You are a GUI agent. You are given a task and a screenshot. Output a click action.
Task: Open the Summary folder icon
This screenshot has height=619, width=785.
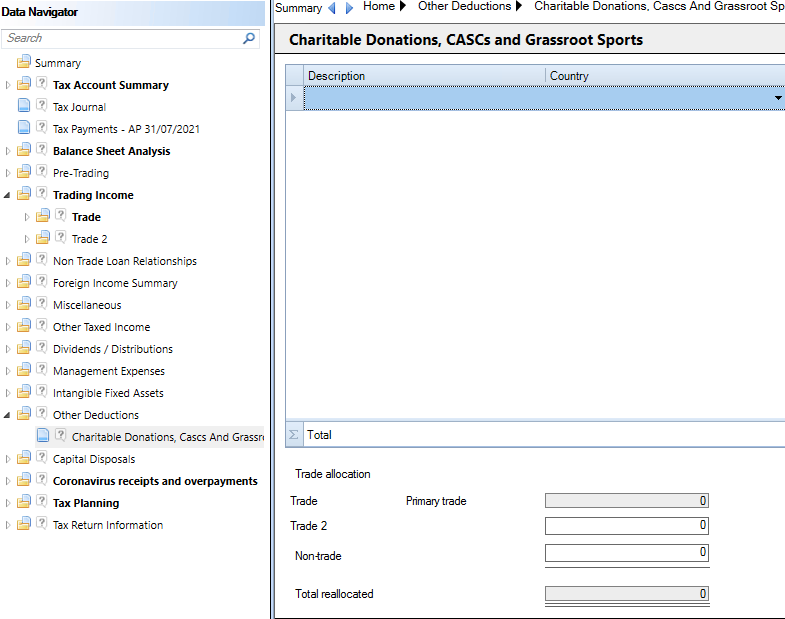pos(24,62)
